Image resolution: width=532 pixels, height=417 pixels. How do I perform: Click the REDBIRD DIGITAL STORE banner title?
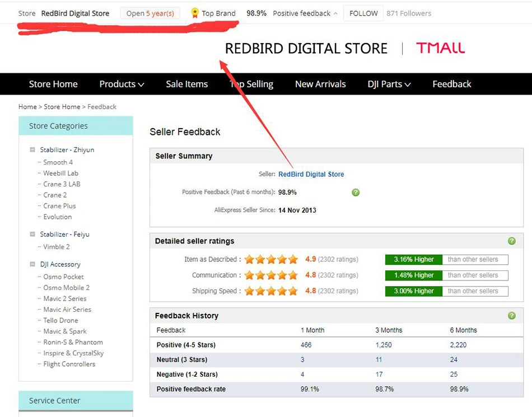coord(306,49)
